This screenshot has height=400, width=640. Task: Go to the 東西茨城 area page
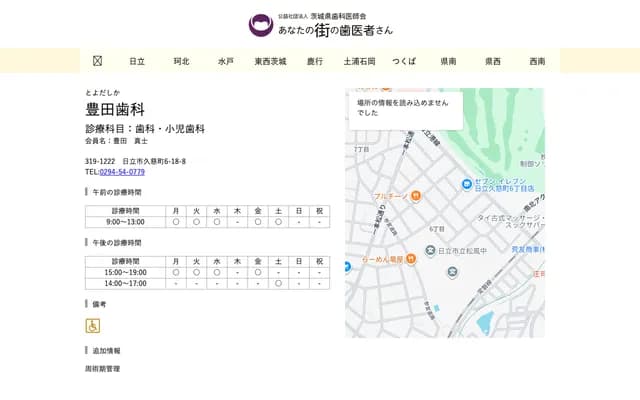(x=270, y=61)
